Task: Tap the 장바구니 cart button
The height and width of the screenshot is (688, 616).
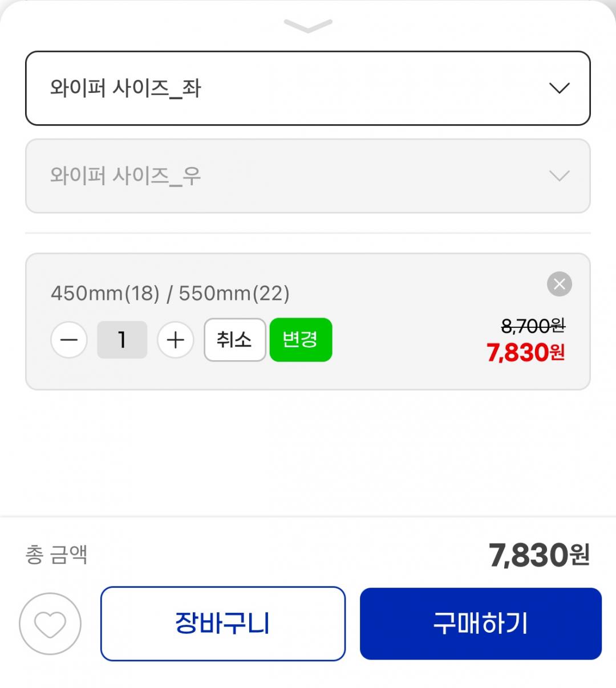Action: tap(223, 624)
